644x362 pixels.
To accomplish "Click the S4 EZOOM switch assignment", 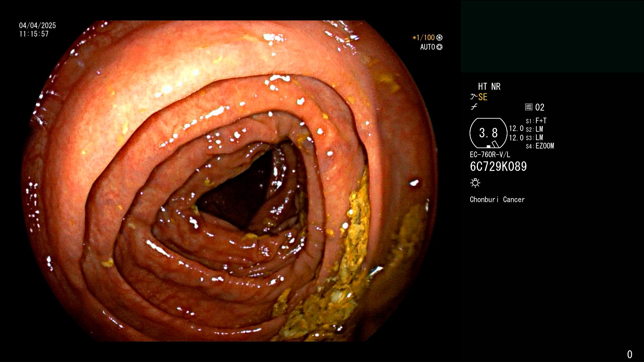I will [x=540, y=146].
